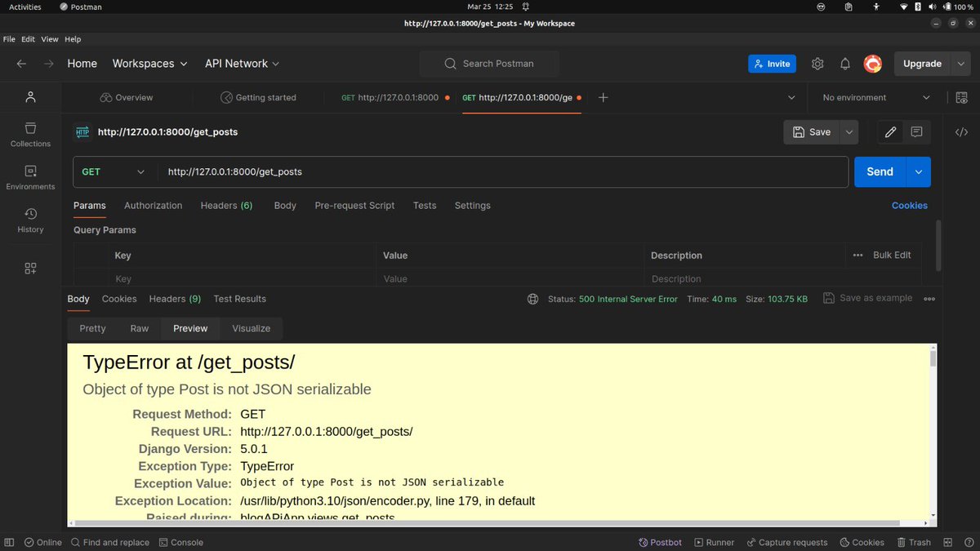This screenshot has height=551, width=980.
Task: Switch response view to Visualize
Action: [251, 328]
